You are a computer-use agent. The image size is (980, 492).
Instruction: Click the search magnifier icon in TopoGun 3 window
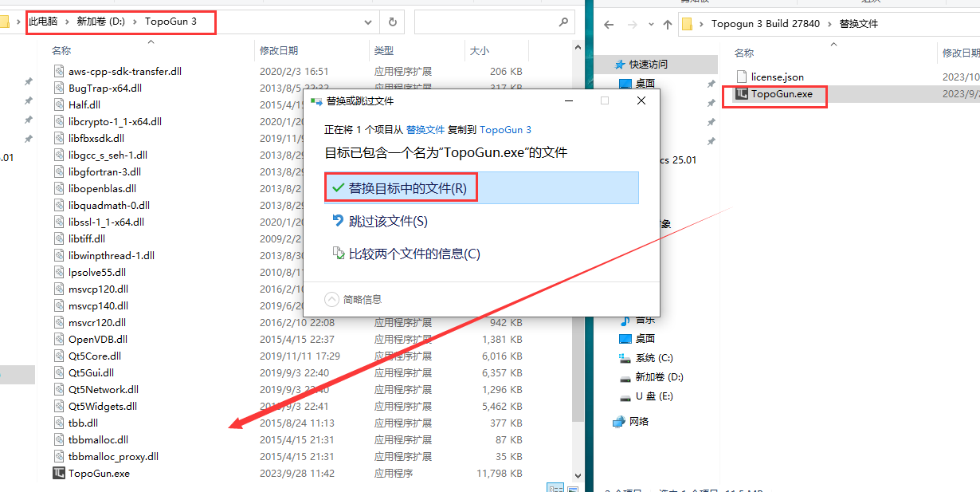point(563,22)
